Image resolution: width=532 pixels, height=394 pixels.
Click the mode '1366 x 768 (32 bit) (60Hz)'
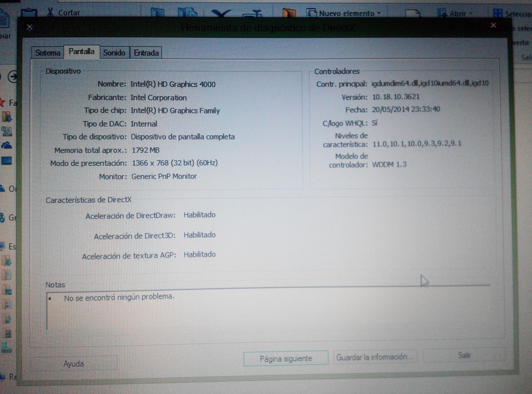(175, 163)
